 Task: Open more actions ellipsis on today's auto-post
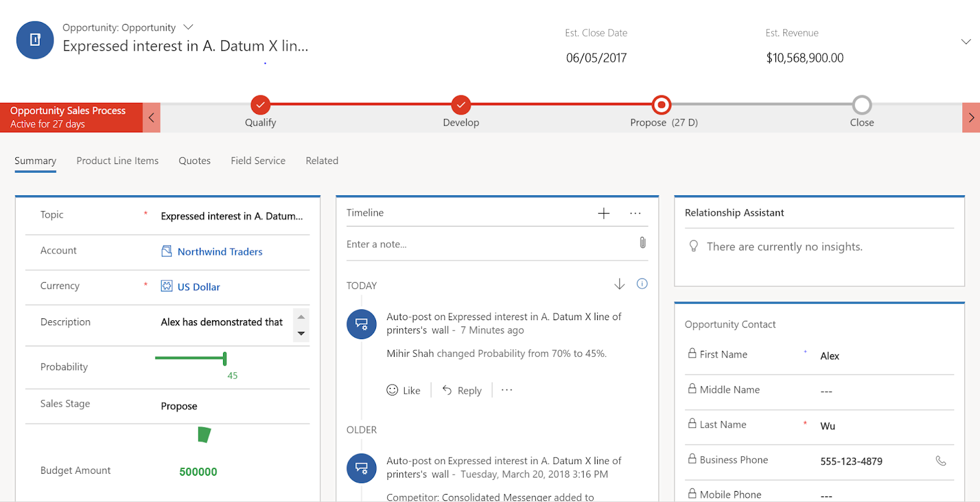click(x=507, y=390)
